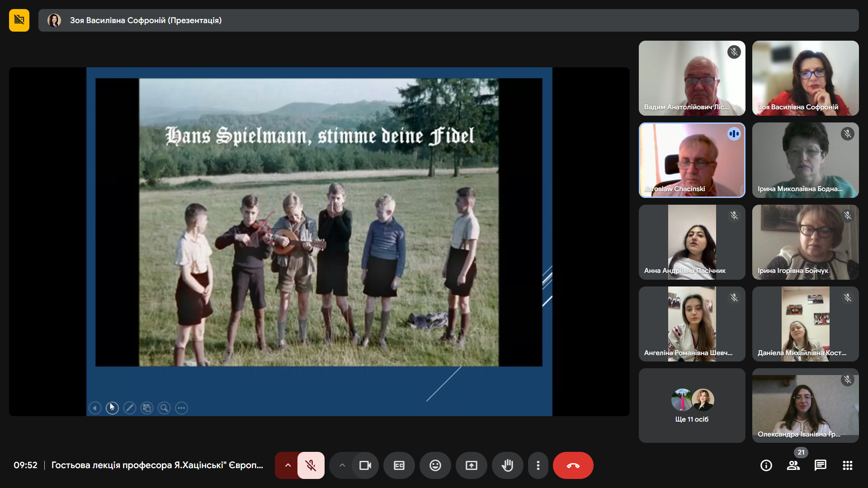Select the pen tool in slideshow controls
This screenshot has height=488, width=868.
(130, 408)
